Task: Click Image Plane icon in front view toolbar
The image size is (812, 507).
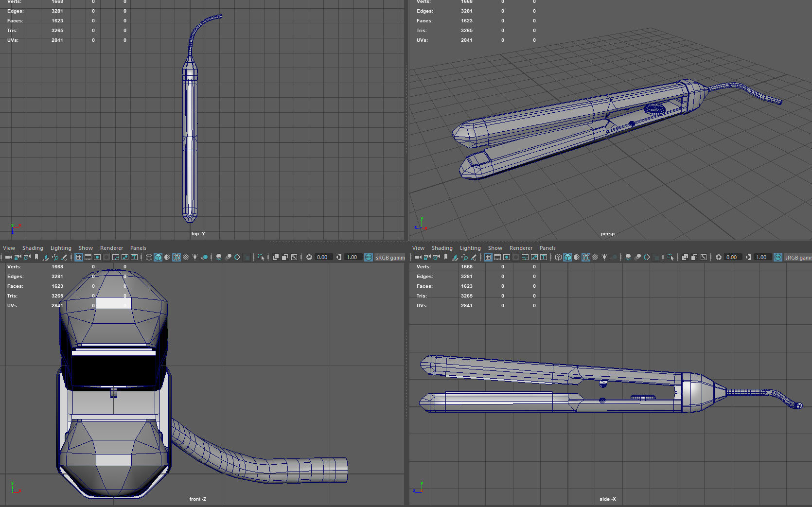Action: (x=46, y=257)
